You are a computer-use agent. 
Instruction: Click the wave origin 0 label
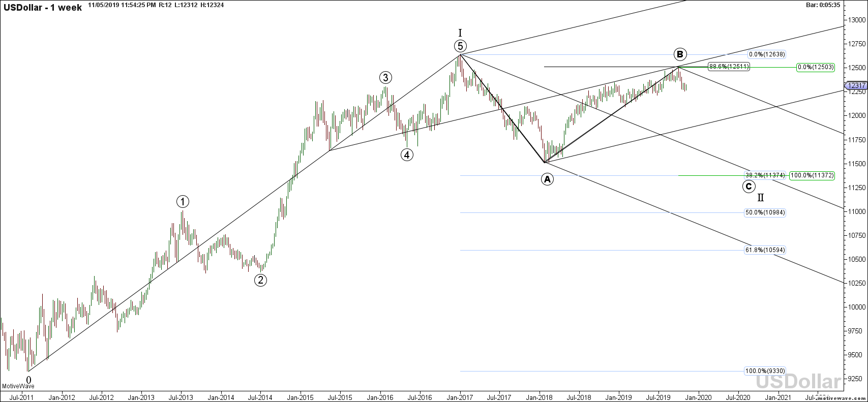28,380
